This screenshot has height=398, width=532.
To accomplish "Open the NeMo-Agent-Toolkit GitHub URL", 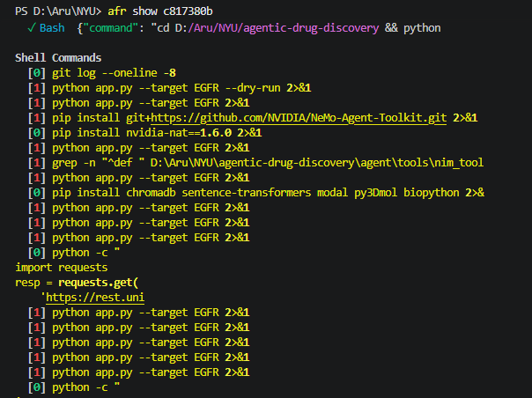I will (x=299, y=118).
